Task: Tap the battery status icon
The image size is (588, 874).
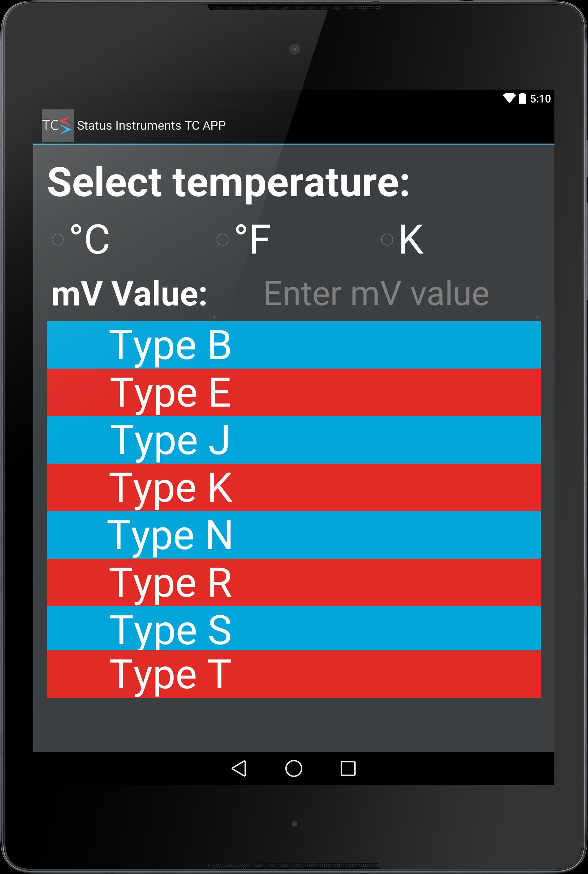Action: (523, 98)
